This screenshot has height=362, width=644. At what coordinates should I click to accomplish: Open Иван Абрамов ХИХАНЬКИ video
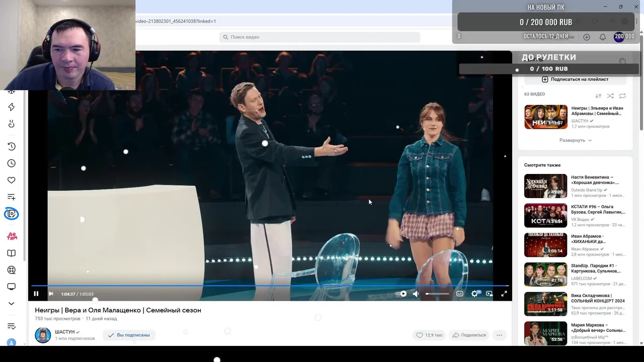pos(575,245)
